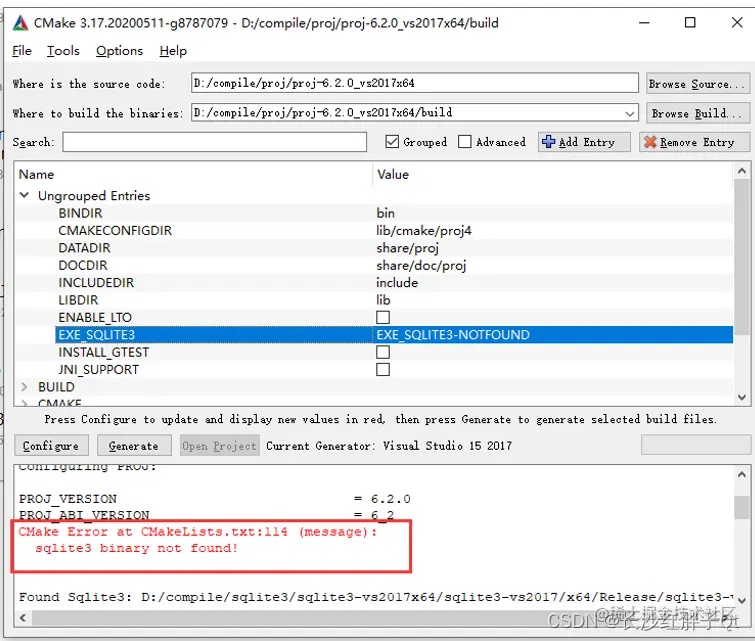This screenshot has height=641, width=755.
Task: Click the 'include' value cell
Action: 397,282
